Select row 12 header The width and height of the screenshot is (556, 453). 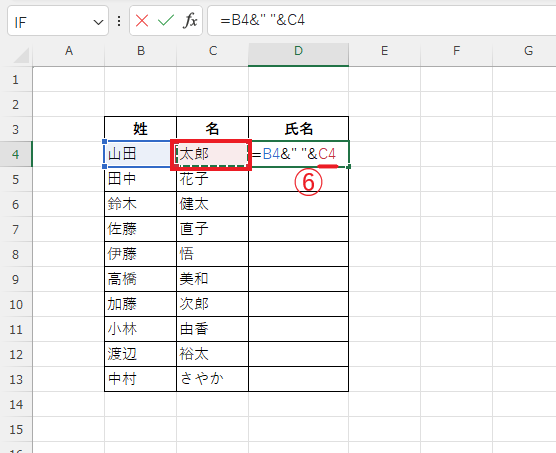tap(16, 354)
